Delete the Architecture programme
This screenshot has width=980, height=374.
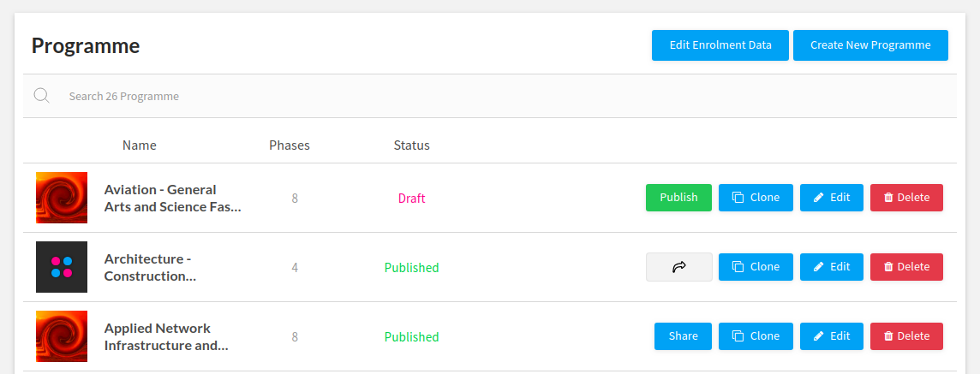[x=906, y=267]
